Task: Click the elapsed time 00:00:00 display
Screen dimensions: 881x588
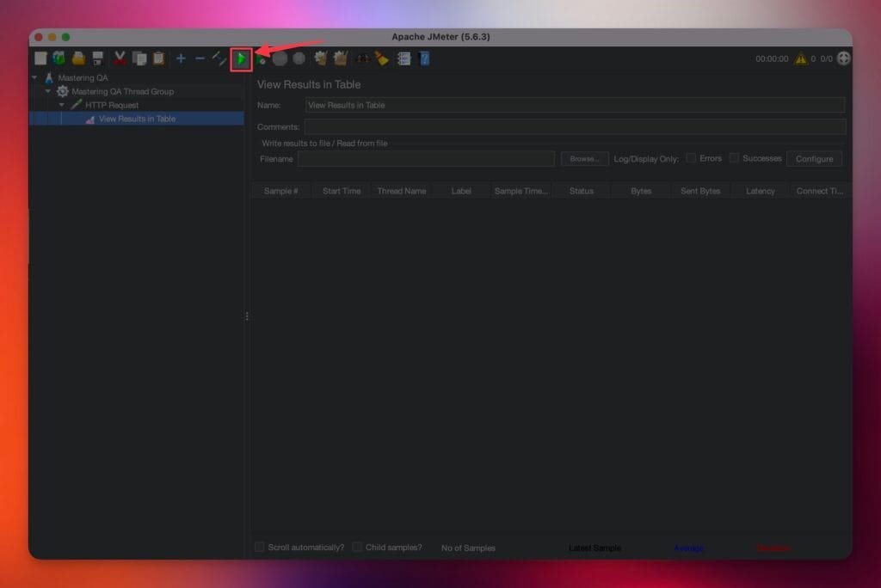Action: tap(772, 58)
